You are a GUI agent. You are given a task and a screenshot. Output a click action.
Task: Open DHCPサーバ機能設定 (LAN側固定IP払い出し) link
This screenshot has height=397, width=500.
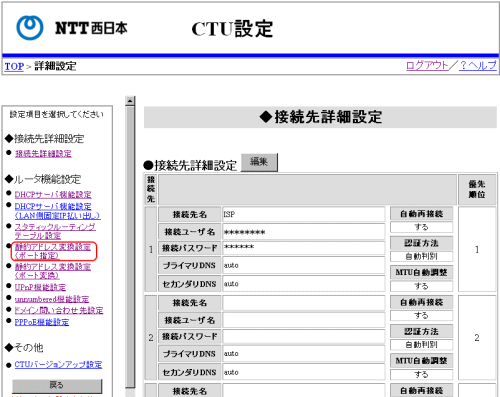click(x=57, y=211)
